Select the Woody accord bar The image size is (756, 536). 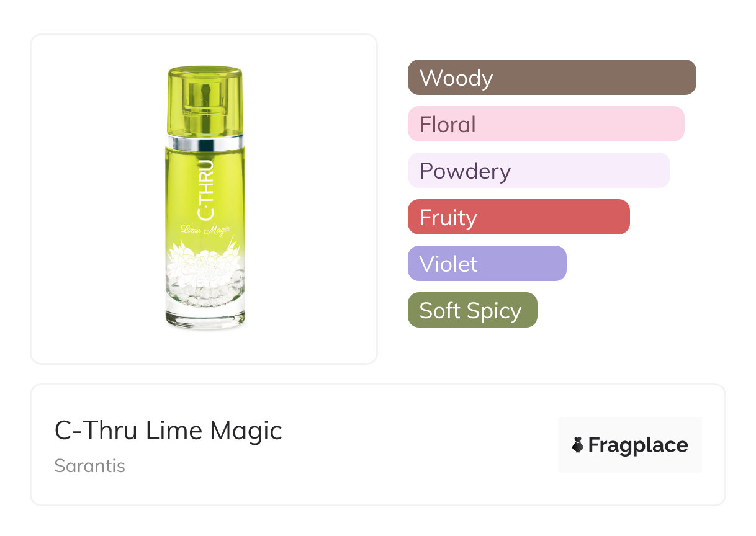pos(552,78)
